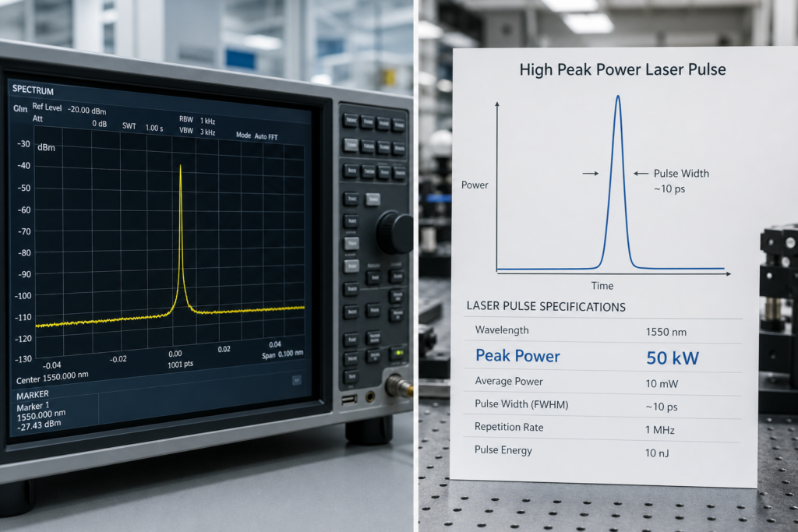798x532 pixels.
Task: Select the RBW 1 kHz setting
Action: point(197,120)
